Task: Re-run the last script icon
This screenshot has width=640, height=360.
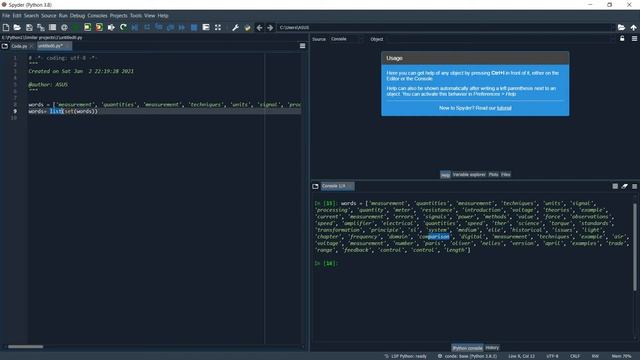Action: point(123,27)
